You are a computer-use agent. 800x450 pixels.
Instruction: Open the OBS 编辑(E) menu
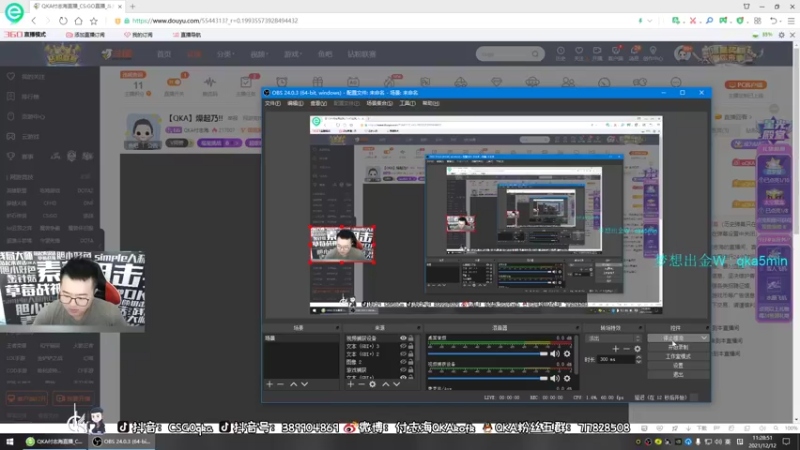click(295, 103)
